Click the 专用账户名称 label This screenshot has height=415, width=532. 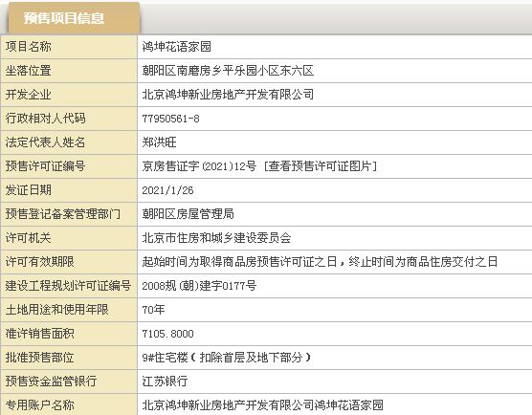coord(39,404)
